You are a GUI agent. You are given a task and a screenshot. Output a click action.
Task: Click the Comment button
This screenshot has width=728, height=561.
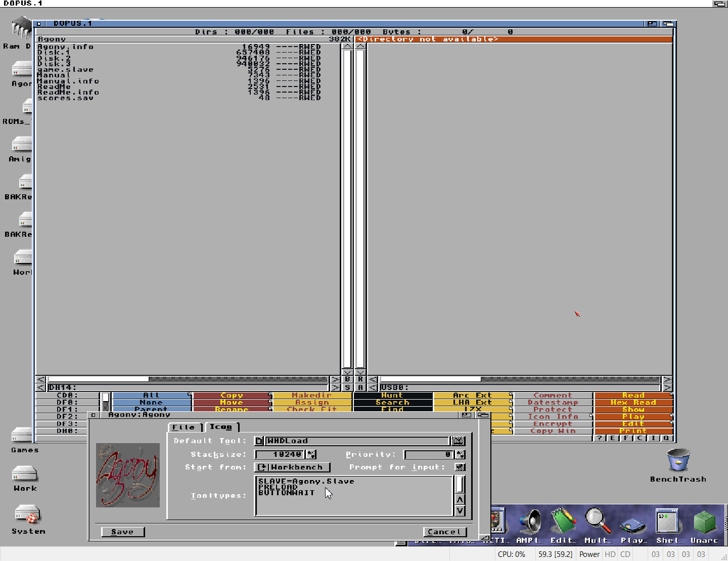pyautogui.click(x=553, y=395)
